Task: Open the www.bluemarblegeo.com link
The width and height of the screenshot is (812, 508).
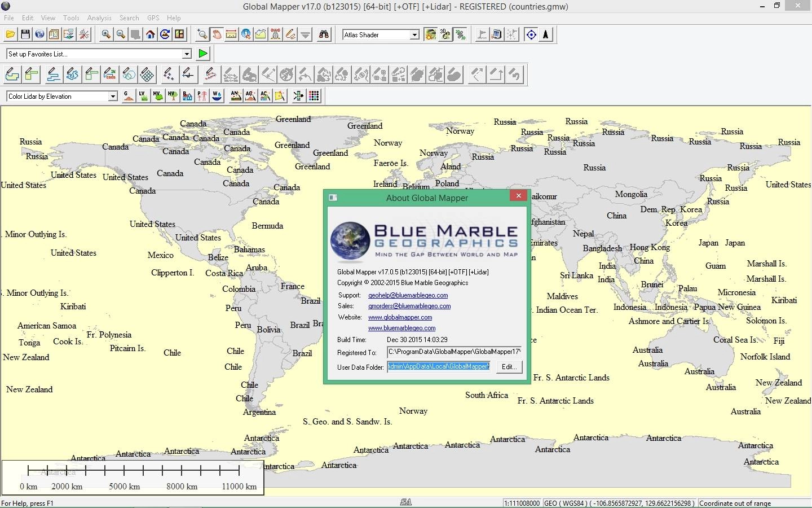Action: click(x=401, y=328)
